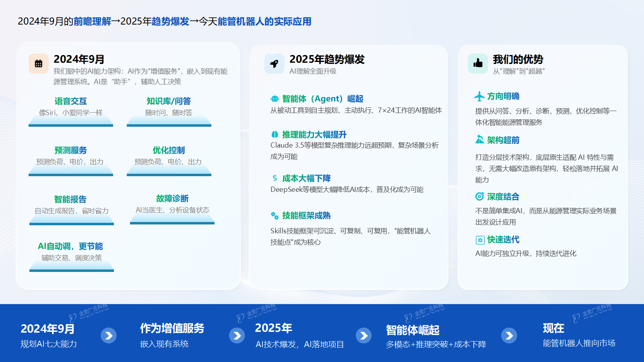Screen dimensions: 644x362
Task: Click the thumbs-up icon beside 我们的优势
Action: [477, 63]
